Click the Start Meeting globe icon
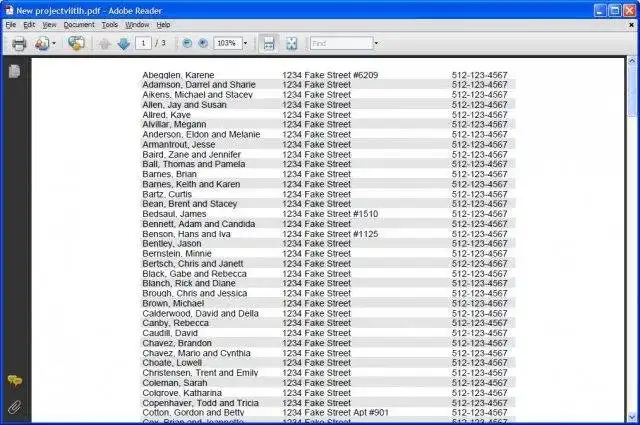The width and height of the screenshot is (640, 425). point(76,43)
